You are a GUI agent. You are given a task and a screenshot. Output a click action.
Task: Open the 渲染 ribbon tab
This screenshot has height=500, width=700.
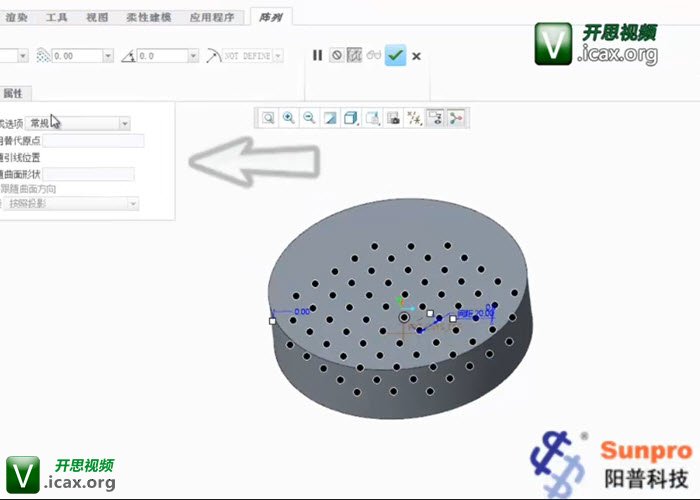(x=16, y=17)
